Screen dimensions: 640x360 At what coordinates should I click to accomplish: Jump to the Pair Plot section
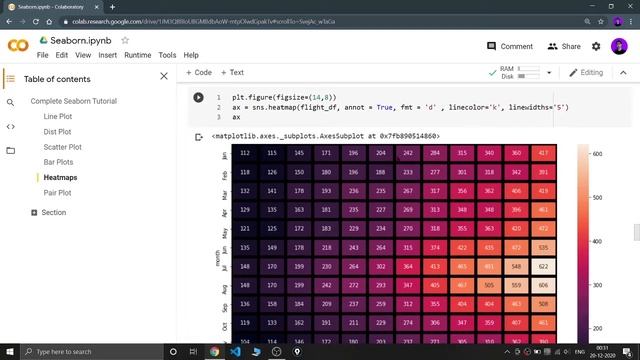57,193
